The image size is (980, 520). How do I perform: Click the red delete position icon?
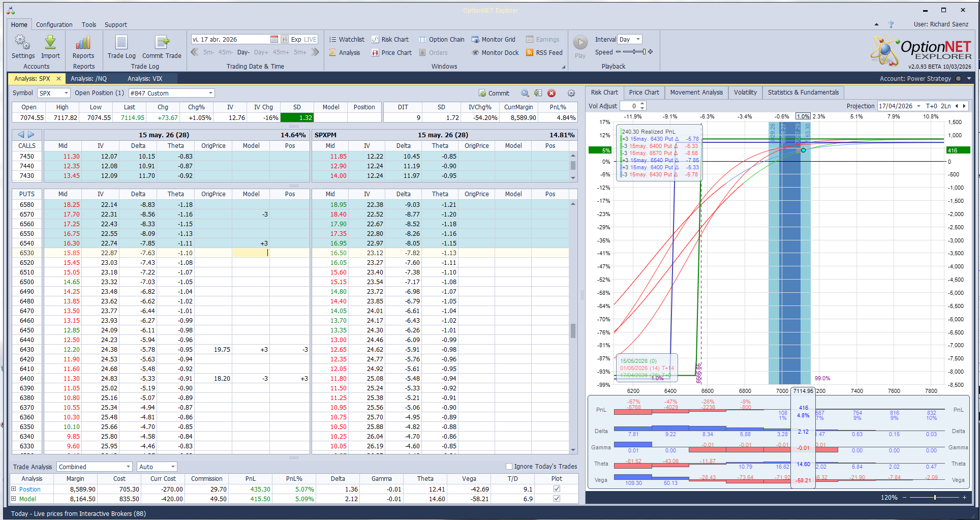(x=552, y=93)
